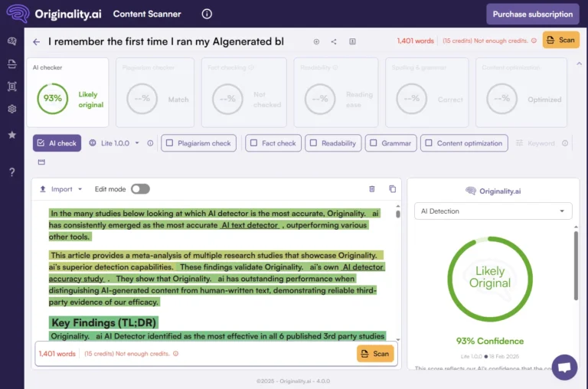Click the info icon next to Keyword
This screenshot has width=588, height=389.
(565, 143)
